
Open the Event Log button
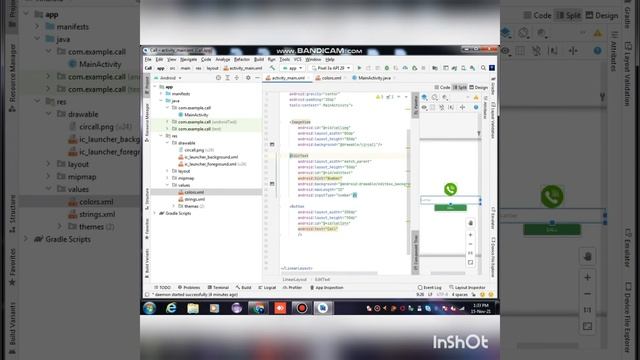click(x=430, y=287)
